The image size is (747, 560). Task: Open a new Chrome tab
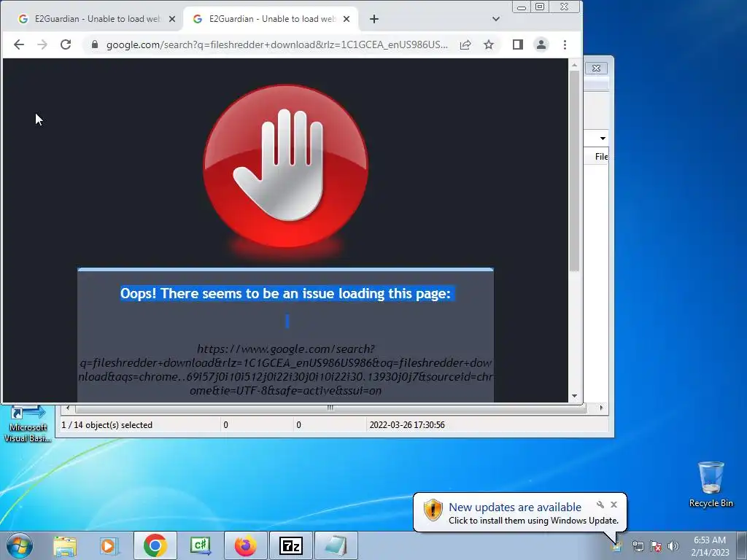pos(374,19)
